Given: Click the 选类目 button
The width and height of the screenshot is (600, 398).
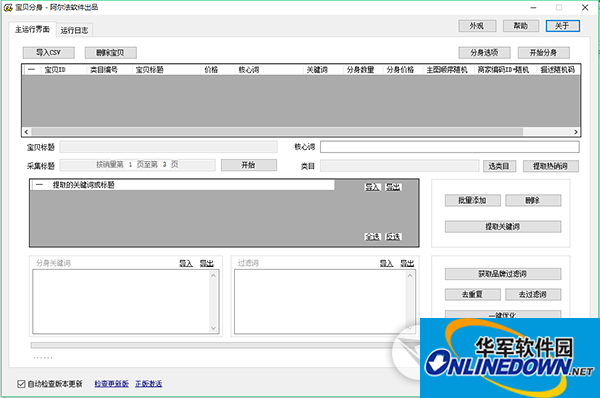Looking at the screenshot, I should (499, 166).
